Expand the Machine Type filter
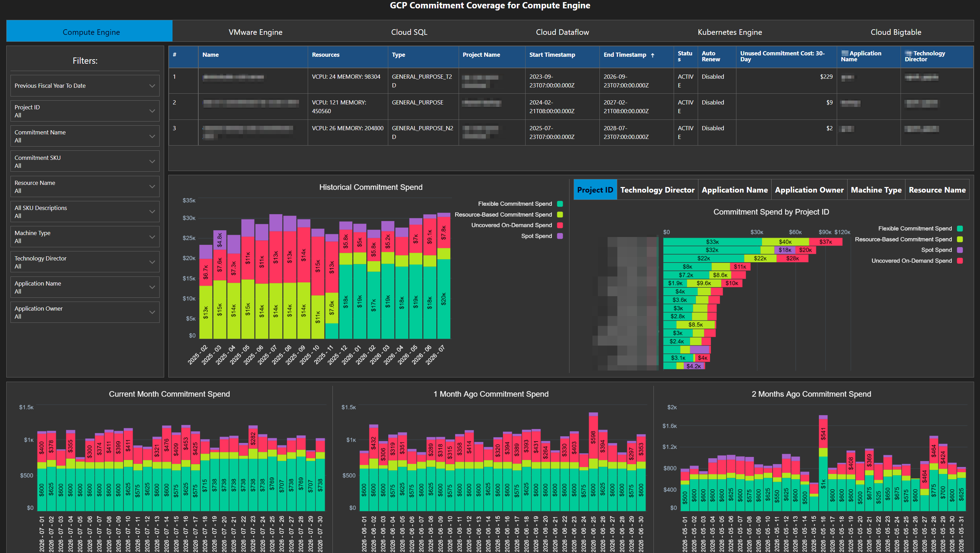This screenshot has width=980, height=553. click(x=85, y=237)
